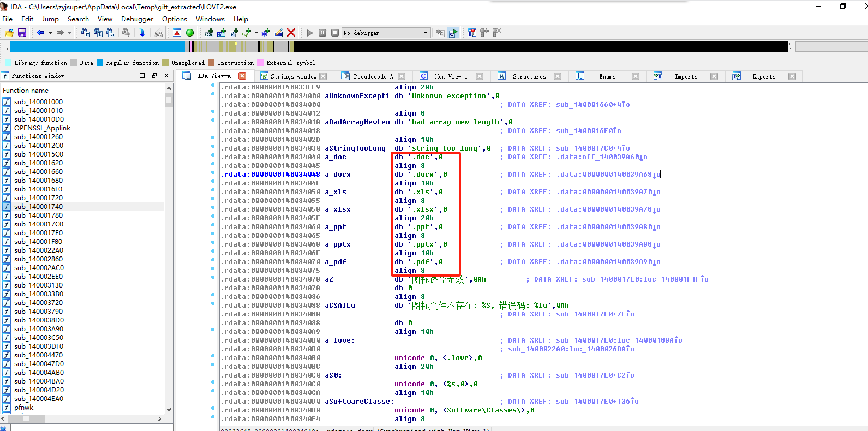Viewport: 868px width, 431px height.
Task: Start the debugger process with play
Action: [310, 33]
